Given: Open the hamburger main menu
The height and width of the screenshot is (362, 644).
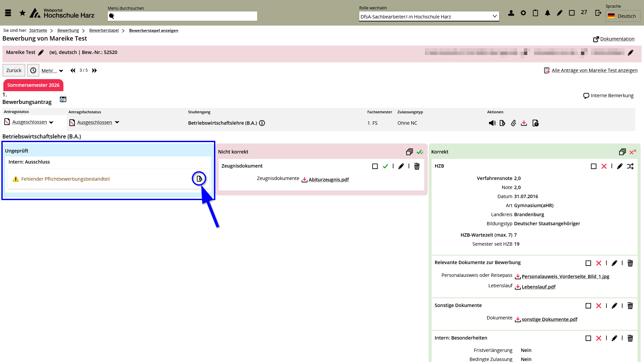Looking at the screenshot, I should [x=8, y=13].
